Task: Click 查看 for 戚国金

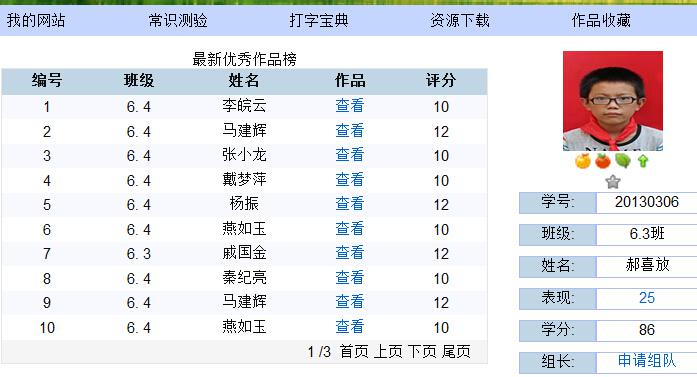Action: point(350,253)
